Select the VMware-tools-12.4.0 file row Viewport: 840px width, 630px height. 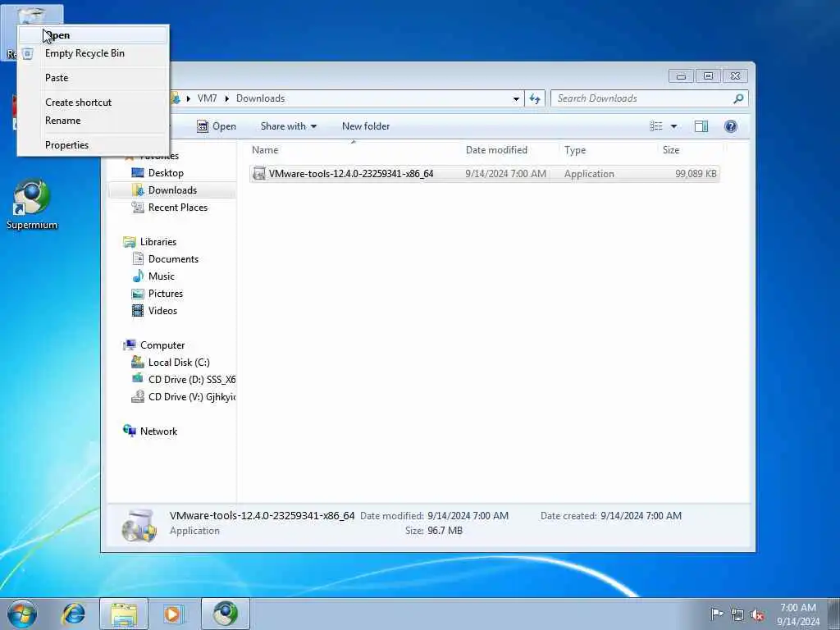(484, 174)
